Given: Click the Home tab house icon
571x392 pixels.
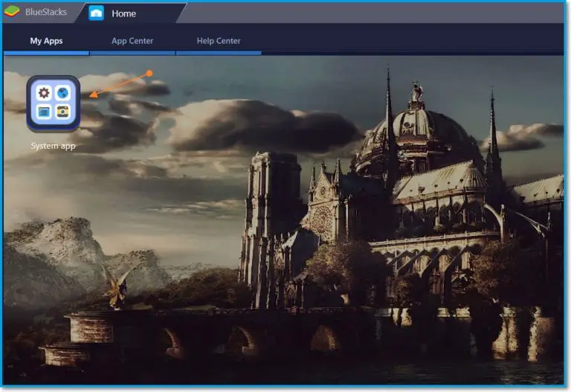Looking at the screenshot, I should [x=97, y=13].
